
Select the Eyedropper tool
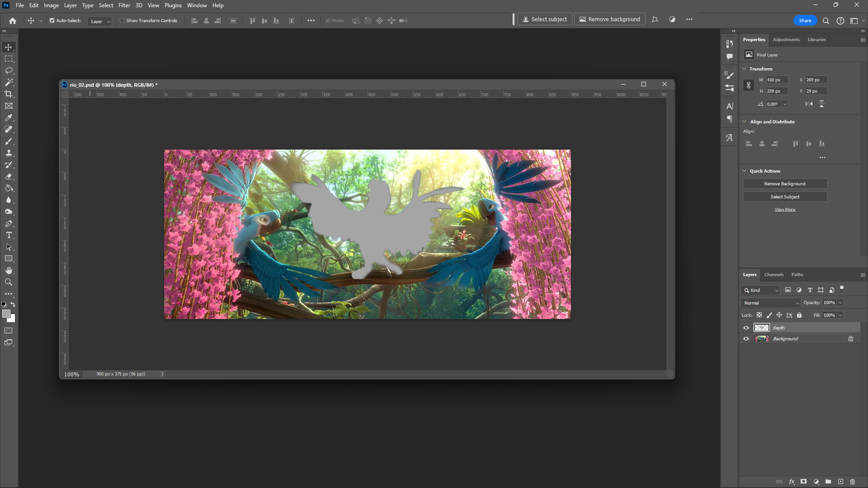[x=9, y=117]
